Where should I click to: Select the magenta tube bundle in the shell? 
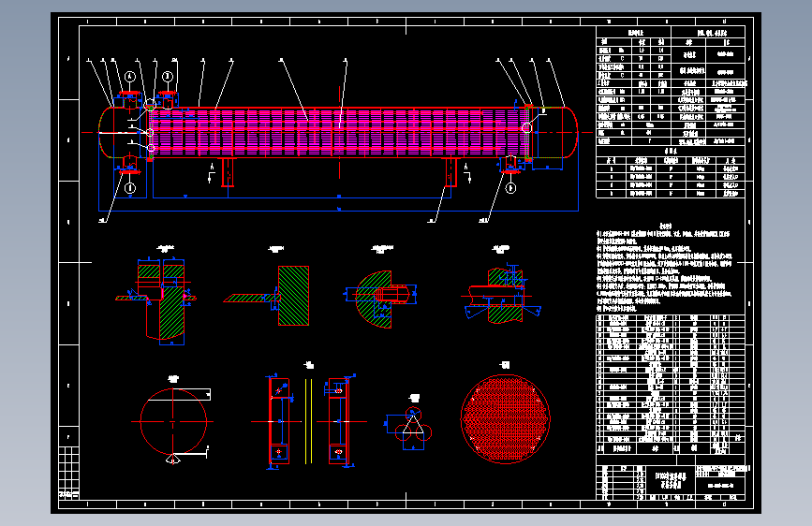tap(338, 132)
